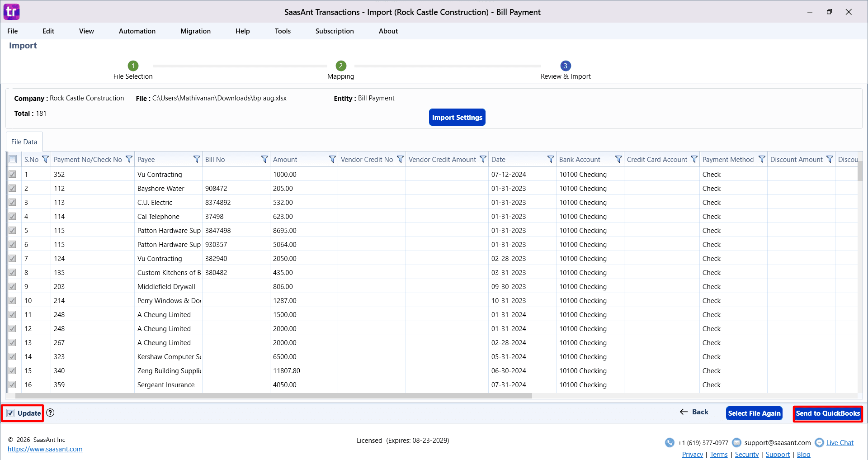The width and height of the screenshot is (868, 460).
Task: Toggle the select-all header checkbox
Action: (x=13, y=159)
